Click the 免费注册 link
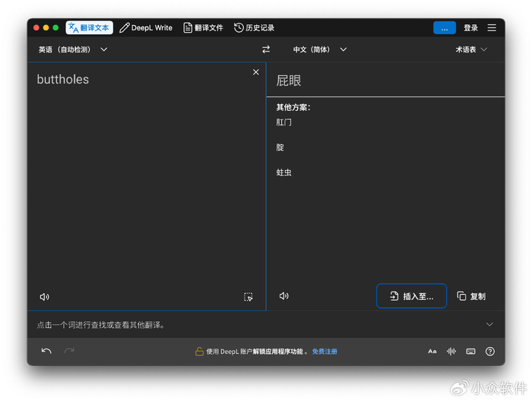532x401 pixels. (x=325, y=352)
